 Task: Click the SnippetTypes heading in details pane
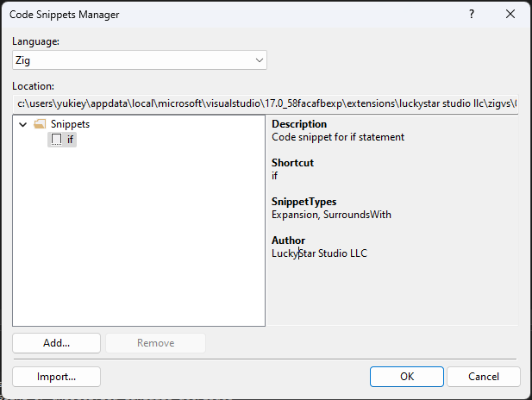[x=304, y=202]
